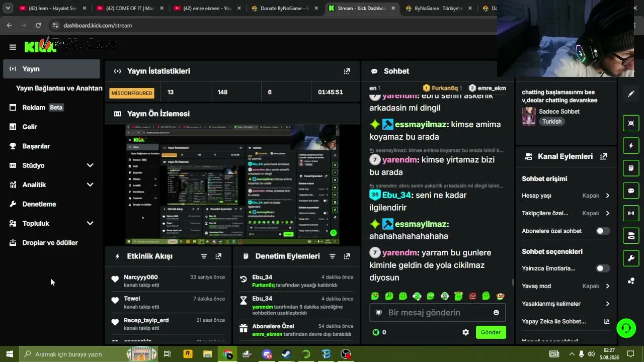Filter the Etkinlik Akışı feed

tap(204, 256)
